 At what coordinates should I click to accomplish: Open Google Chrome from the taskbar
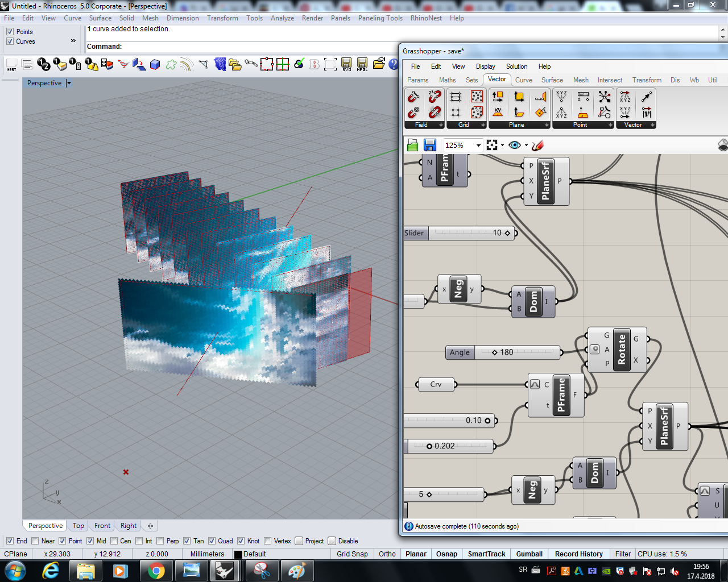[x=156, y=570]
